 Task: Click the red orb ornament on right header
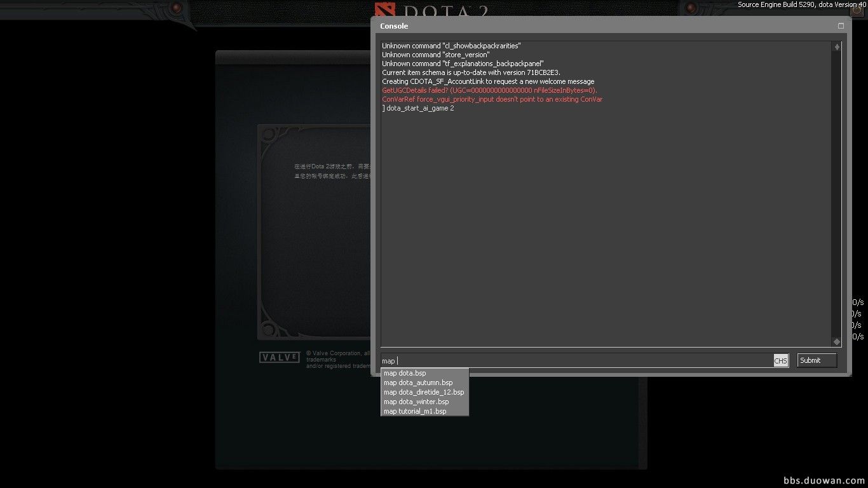pos(691,8)
